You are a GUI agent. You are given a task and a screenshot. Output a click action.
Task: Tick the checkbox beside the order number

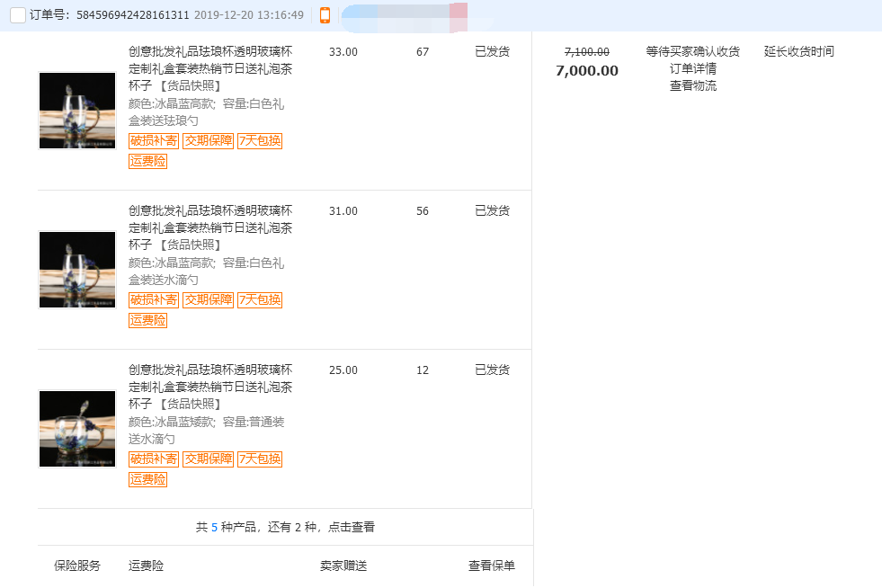(17, 15)
